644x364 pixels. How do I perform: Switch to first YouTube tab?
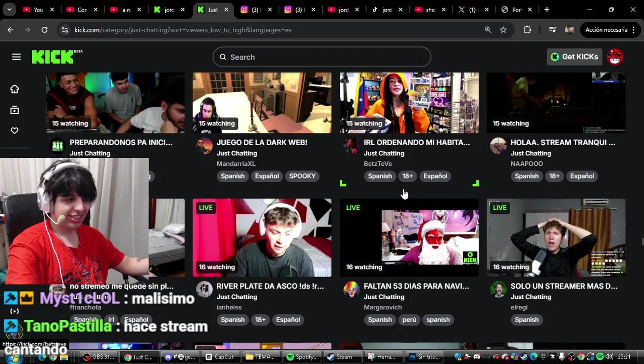38,10
